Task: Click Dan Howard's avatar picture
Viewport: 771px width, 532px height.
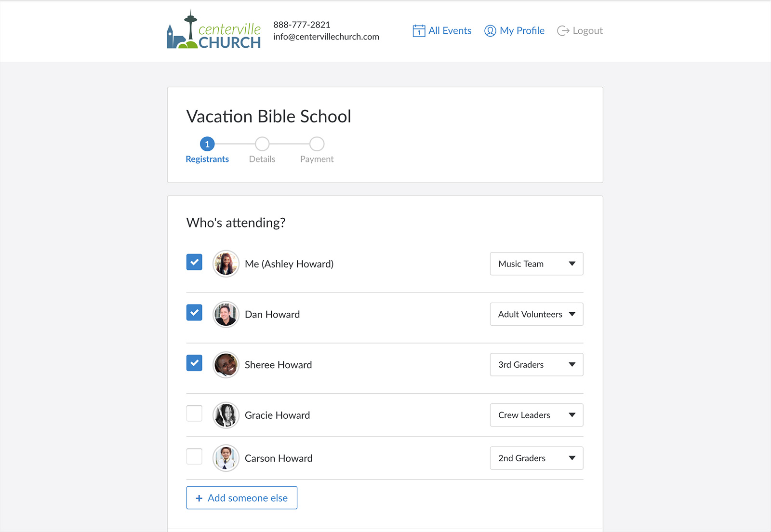Action: (x=226, y=314)
